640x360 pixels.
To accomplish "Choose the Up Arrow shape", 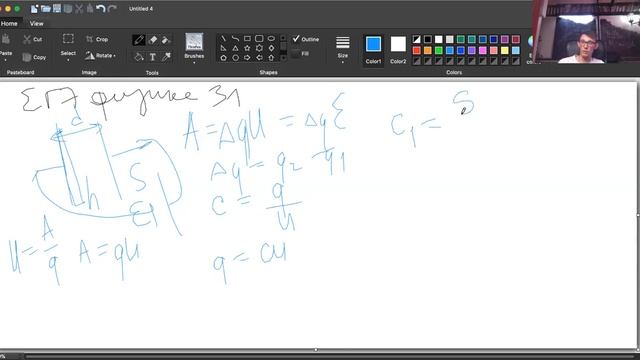I will click(x=271, y=58).
